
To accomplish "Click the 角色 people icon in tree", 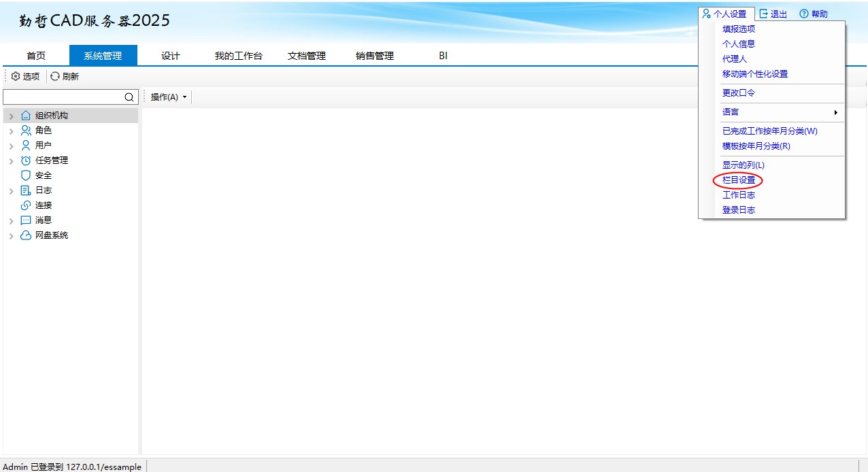I will (26, 131).
